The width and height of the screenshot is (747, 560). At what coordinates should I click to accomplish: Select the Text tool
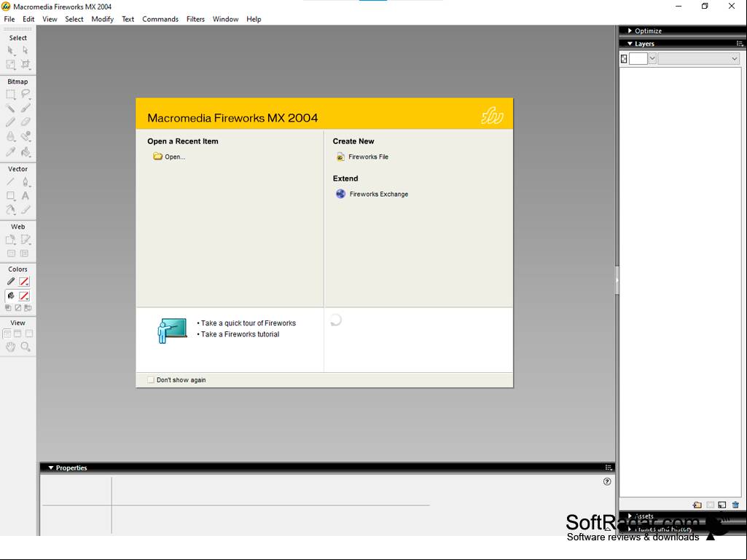click(26, 196)
